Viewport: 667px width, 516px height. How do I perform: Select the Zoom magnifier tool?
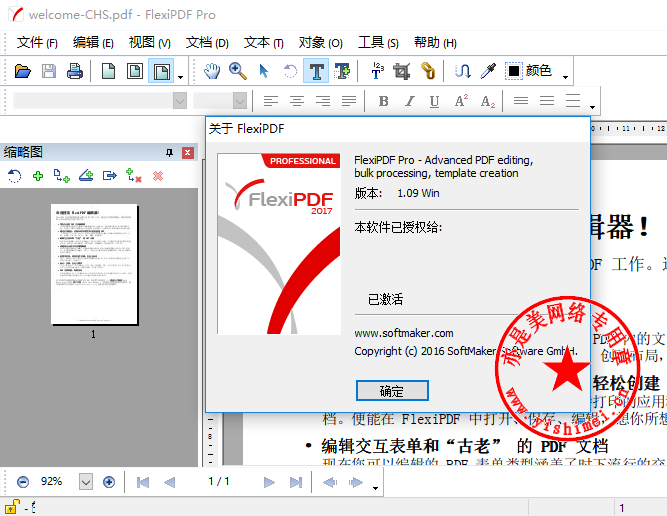[238, 71]
